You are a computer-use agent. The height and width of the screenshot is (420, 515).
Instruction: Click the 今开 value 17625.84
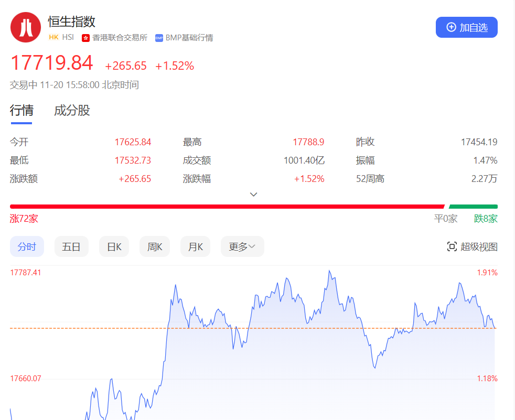point(133,142)
